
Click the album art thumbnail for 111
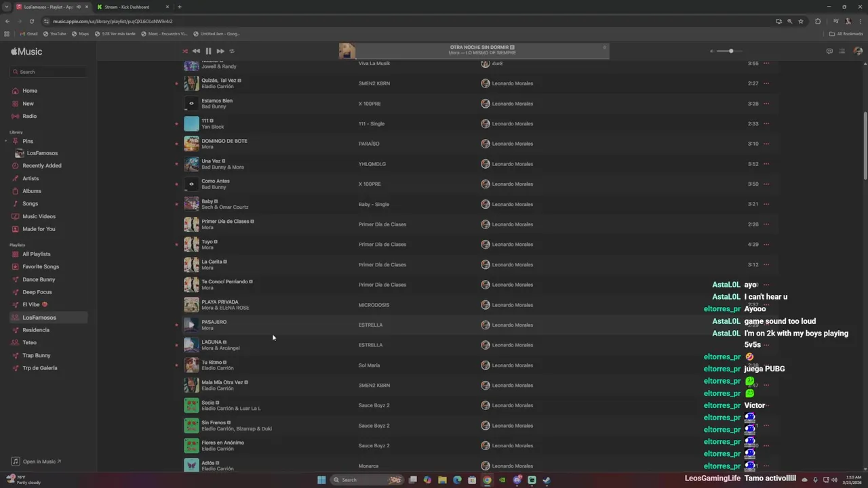click(191, 123)
